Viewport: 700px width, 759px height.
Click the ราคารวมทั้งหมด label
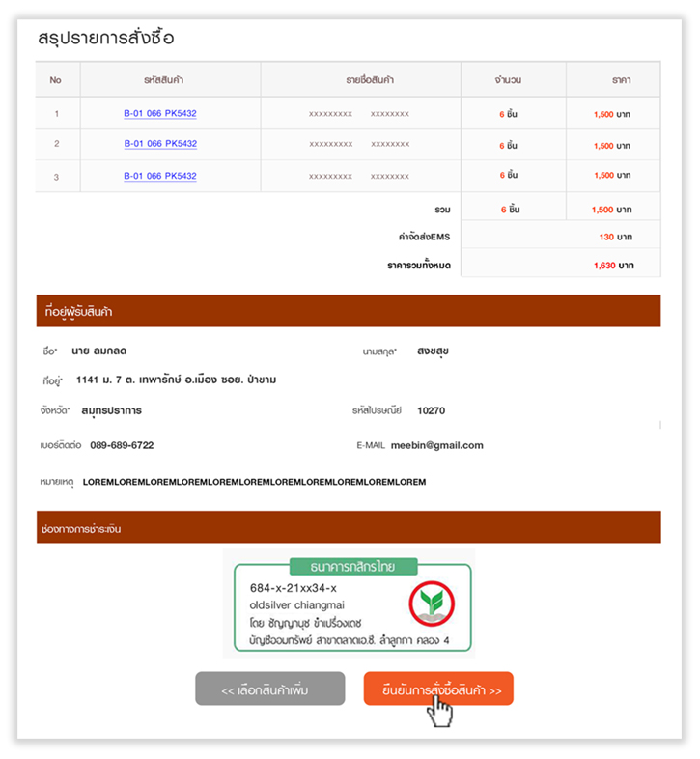[419, 266]
